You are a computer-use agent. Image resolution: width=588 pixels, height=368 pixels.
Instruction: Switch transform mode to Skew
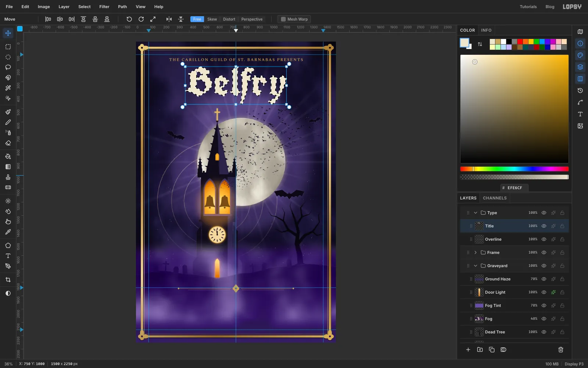[x=212, y=19]
